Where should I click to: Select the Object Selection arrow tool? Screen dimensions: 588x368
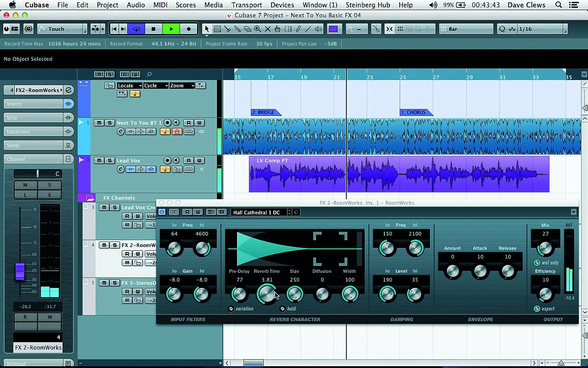207,29
